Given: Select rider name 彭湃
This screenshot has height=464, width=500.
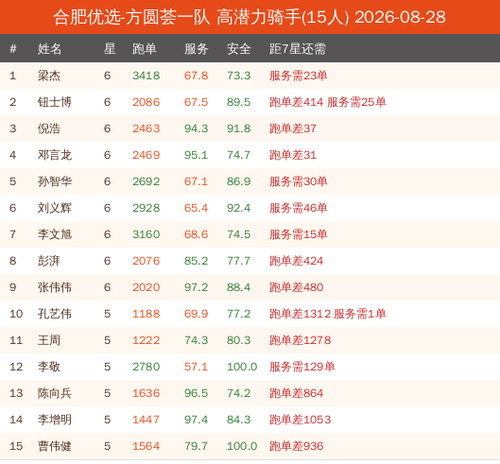Looking at the screenshot, I should [49, 261].
